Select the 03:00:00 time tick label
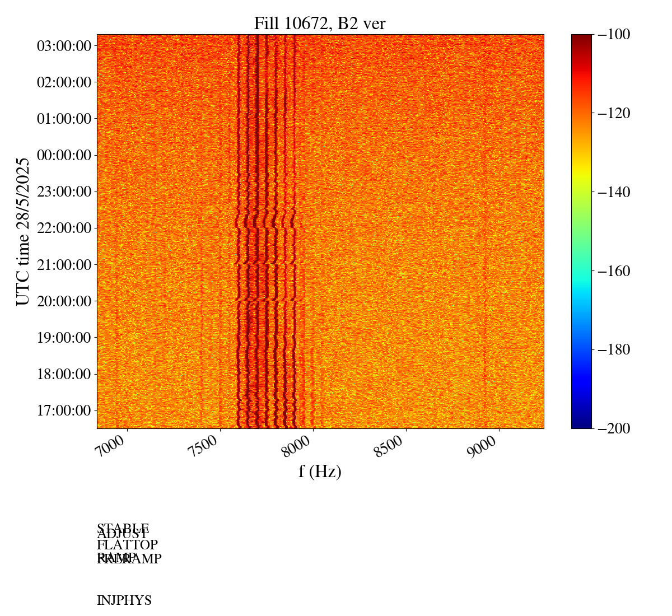Viewport: 672px width, 616px height. [x=64, y=46]
